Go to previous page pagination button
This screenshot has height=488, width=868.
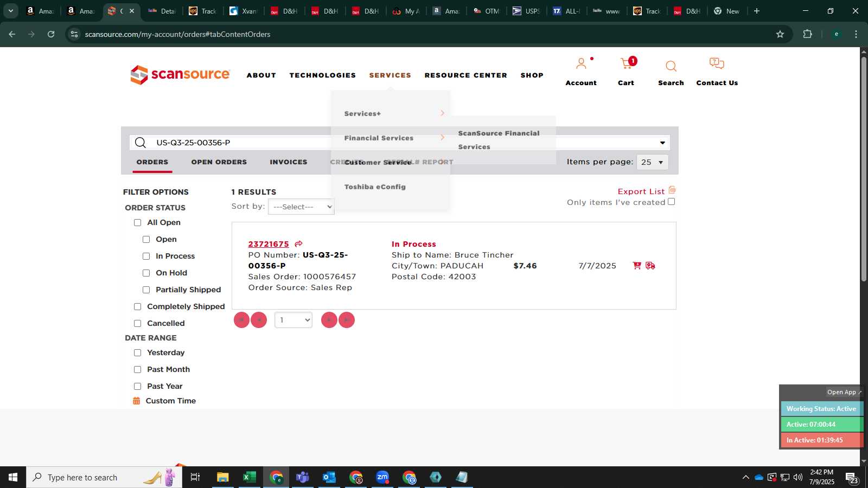click(x=259, y=320)
